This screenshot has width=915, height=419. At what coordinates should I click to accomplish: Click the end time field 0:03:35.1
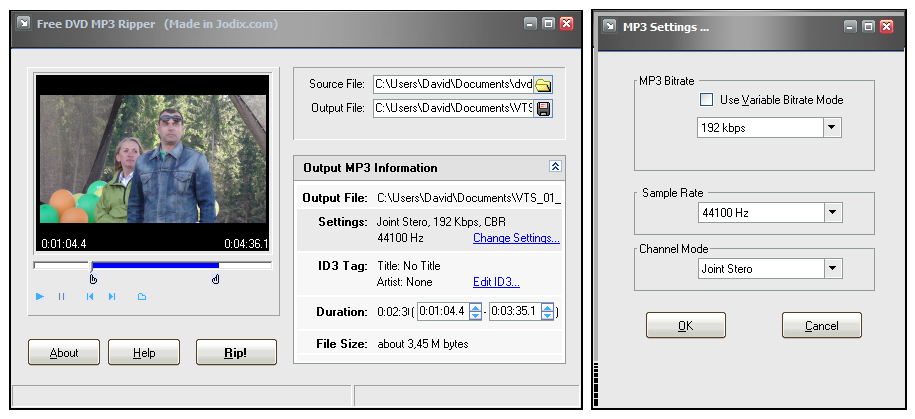click(x=515, y=312)
